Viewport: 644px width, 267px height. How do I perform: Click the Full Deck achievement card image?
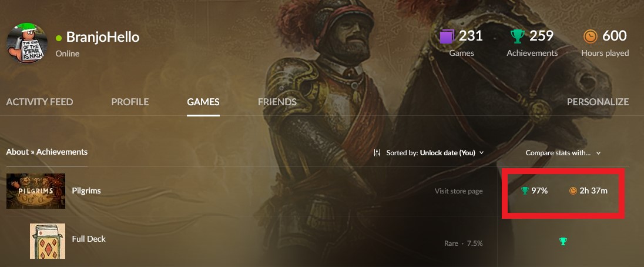(x=47, y=241)
